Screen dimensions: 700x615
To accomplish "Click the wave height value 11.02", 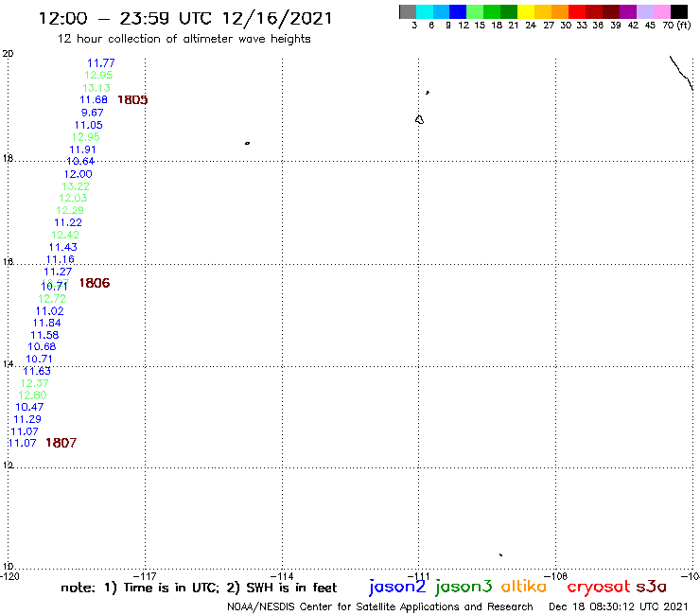I will coord(49,311).
